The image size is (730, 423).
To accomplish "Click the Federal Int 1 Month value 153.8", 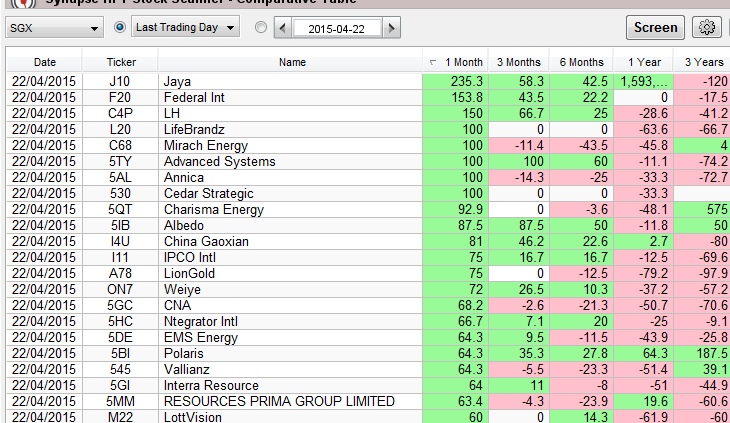I will pyautogui.click(x=455, y=97).
